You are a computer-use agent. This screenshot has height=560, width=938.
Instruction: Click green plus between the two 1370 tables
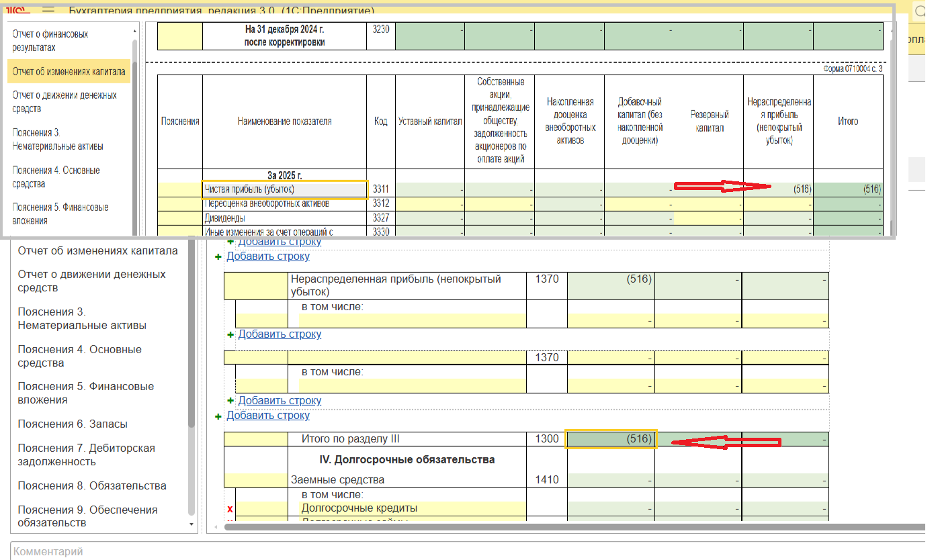coord(230,334)
